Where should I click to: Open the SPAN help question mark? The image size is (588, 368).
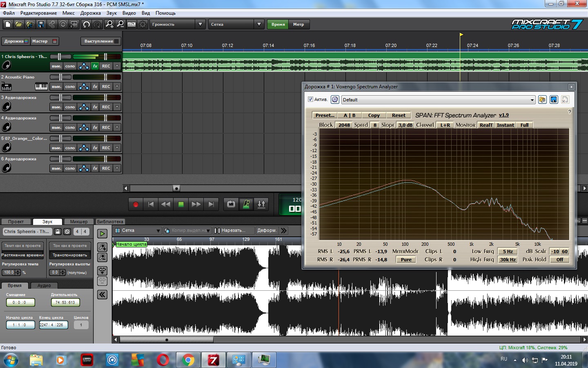570,112
